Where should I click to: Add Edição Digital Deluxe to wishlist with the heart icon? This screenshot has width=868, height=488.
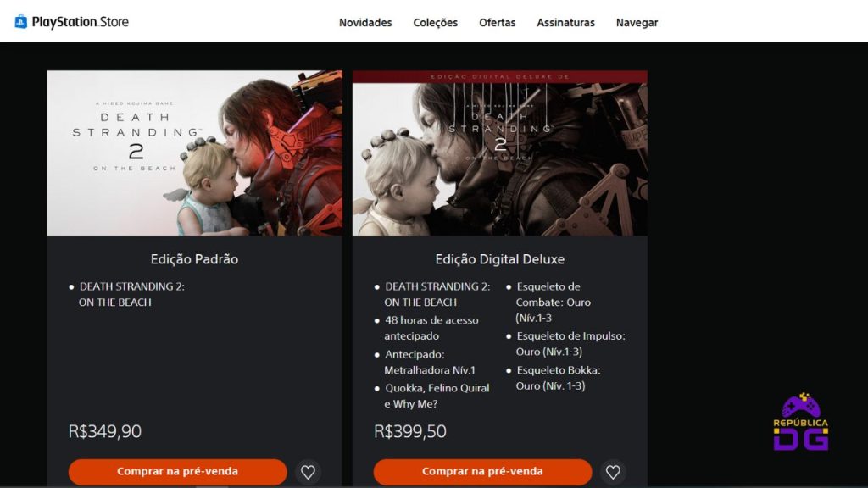click(x=613, y=472)
